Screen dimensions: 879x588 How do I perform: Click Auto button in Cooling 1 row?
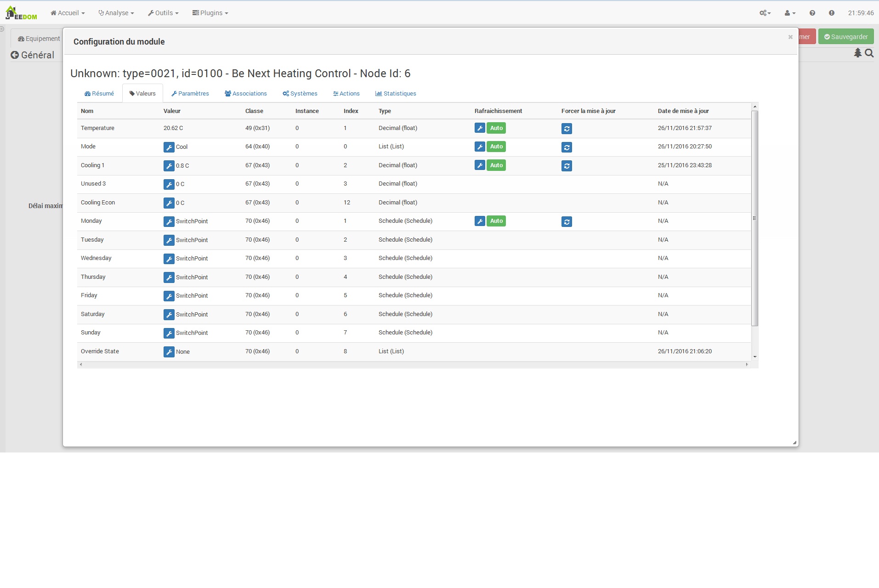point(496,165)
